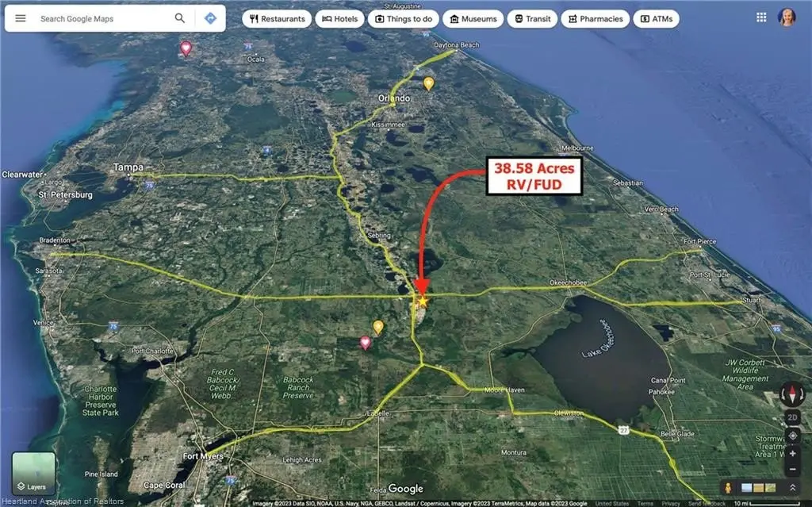812x507 pixels.
Task: Switch the map to 2D view
Action: click(x=792, y=417)
